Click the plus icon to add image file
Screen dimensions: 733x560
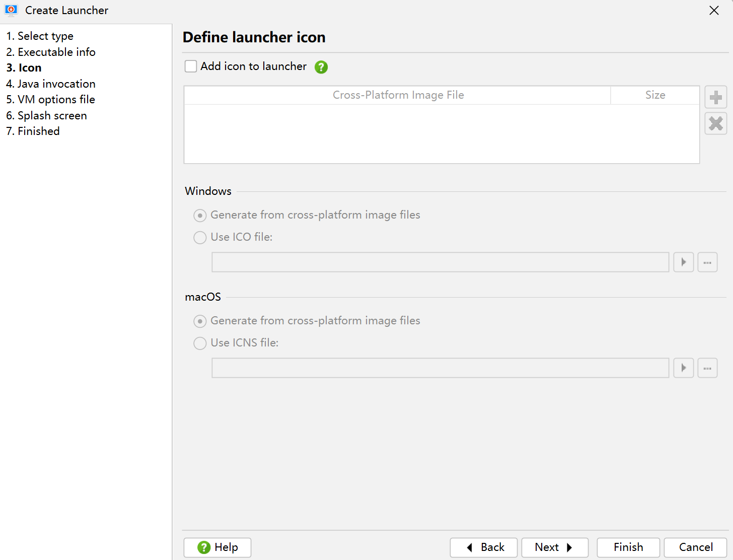pos(715,97)
